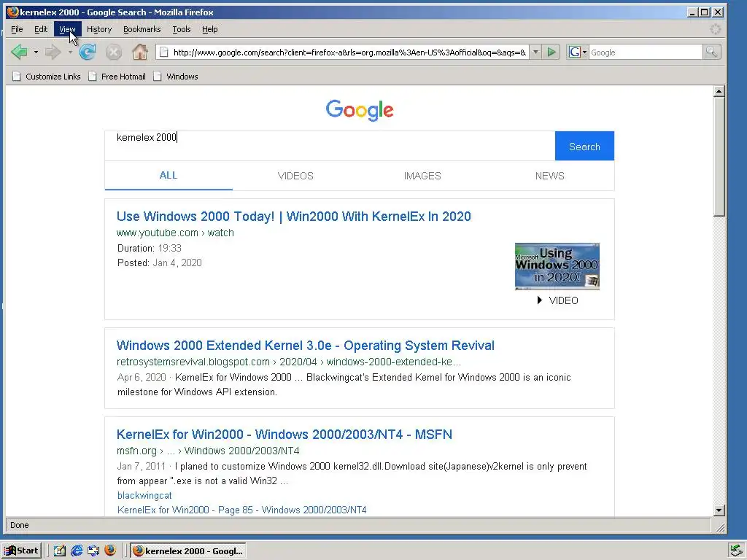Click the green Go arrow beside URL

tap(551, 52)
